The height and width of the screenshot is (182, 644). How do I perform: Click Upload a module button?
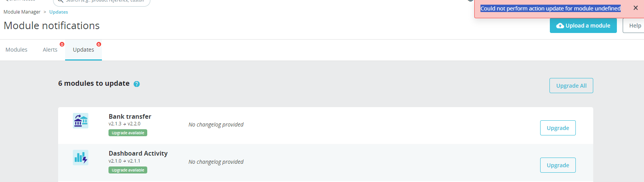tap(583, 26)
